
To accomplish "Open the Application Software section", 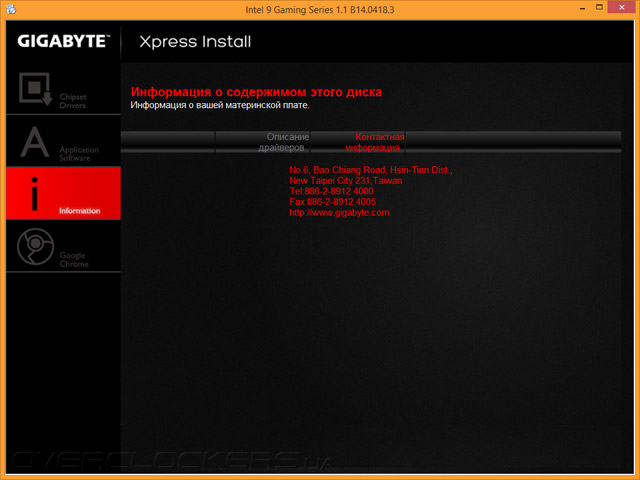I will coord(63,141).
